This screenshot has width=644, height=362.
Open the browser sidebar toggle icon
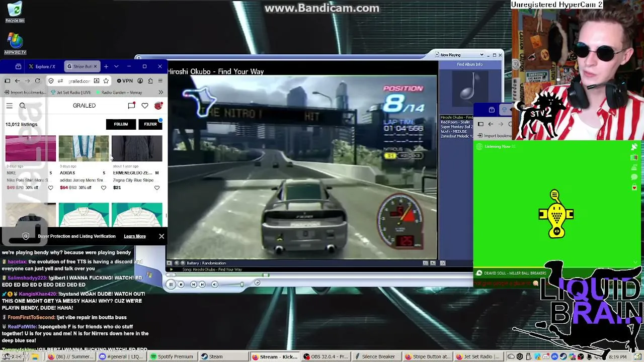(8, 81)
